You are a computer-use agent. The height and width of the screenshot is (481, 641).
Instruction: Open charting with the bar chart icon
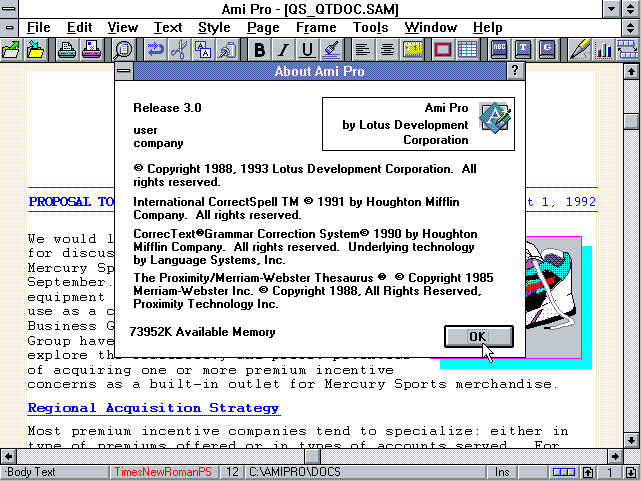[603, 50]
